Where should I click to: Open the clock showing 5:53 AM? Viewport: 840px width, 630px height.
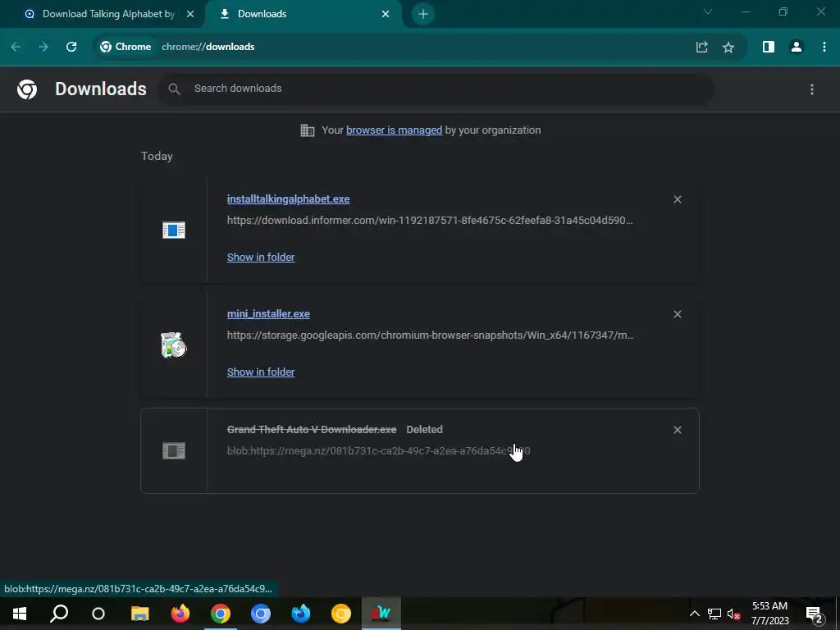point(769,614)
